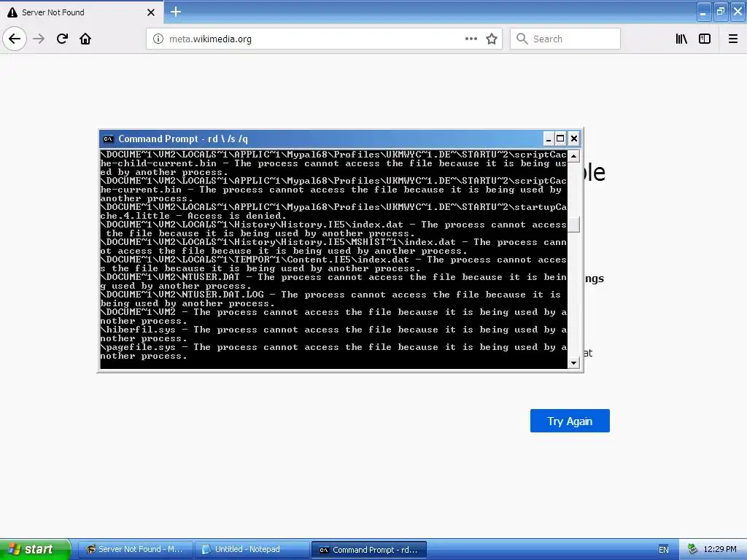747x560 pixels.
Task: Click the Try Again button
Action: [570, 421]
